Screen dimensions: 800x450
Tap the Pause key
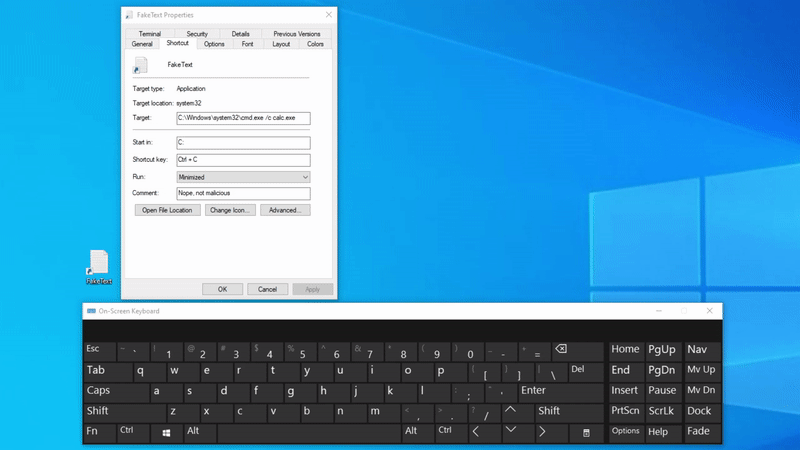tap(663, 392)
